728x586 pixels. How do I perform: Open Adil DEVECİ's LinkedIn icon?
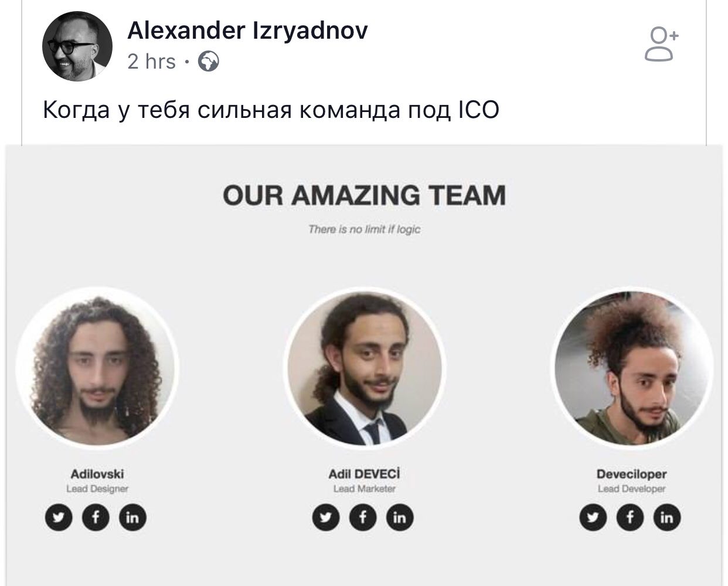tap(400, 518)
